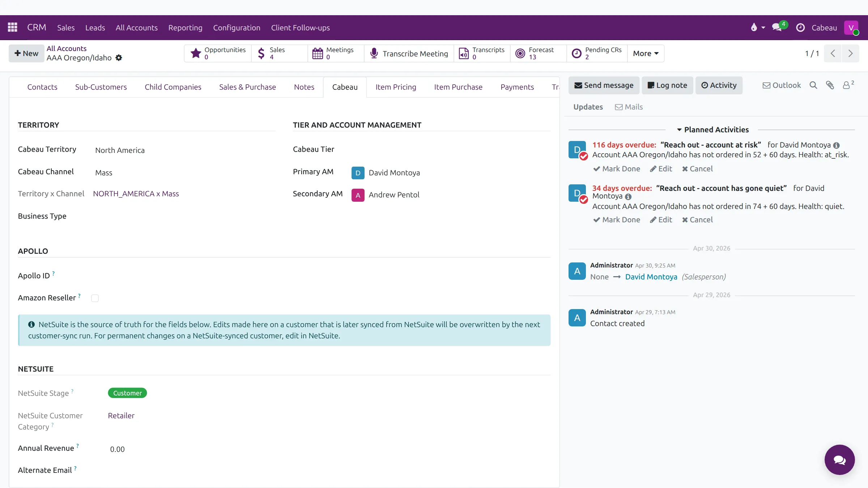The image size is (868, 488).
Task: Open attachments paperclip icon
Action: coord(830,85)
